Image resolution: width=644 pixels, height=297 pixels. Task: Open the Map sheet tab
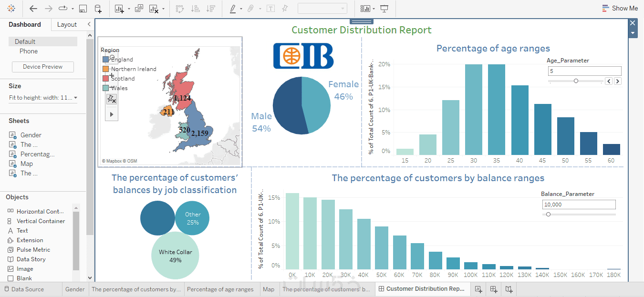[269, 289]
